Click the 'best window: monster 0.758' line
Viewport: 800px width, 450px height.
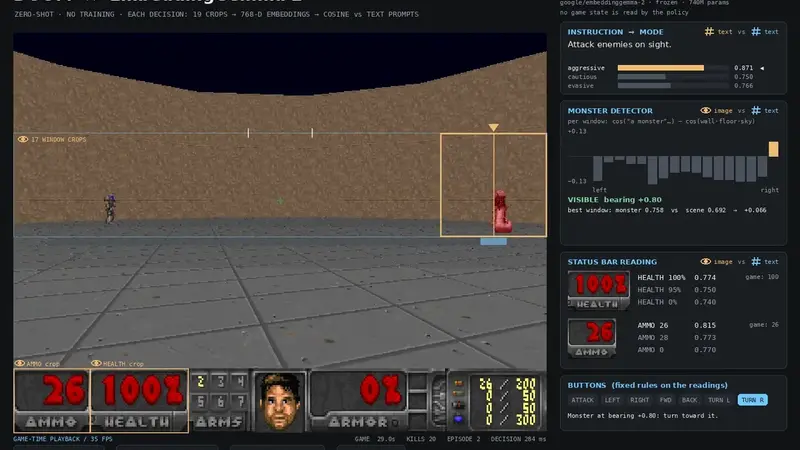[x=667, y=210]
